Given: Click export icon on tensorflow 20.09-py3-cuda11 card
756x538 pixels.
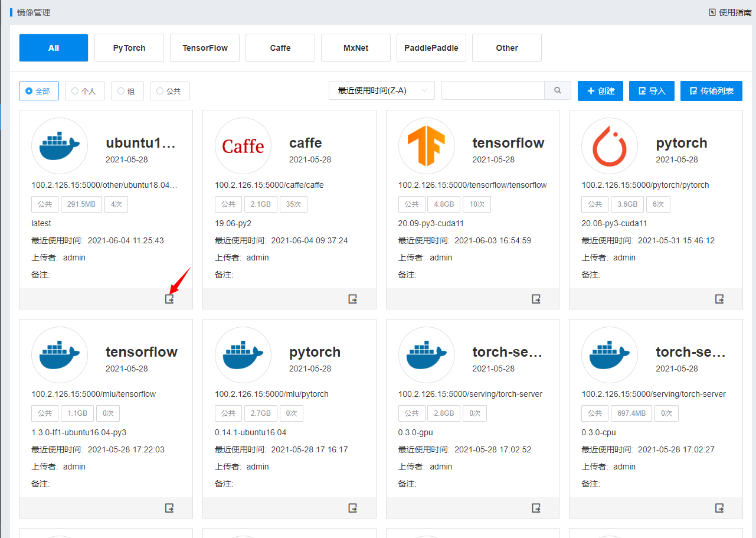Looking at the screenshot, I should (536, 299).
